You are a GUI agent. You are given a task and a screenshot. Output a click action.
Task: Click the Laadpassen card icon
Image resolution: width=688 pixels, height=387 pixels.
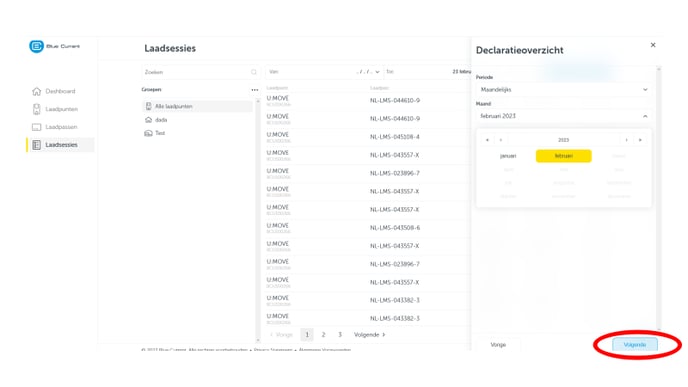[x=36, y=127]
